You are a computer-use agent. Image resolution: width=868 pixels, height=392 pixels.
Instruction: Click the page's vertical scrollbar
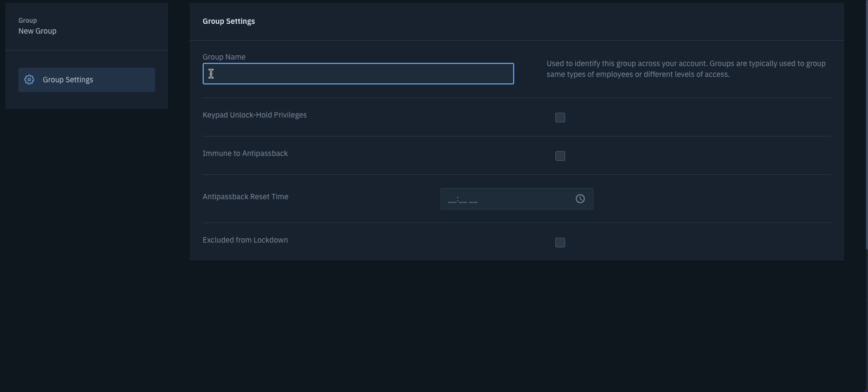tap(866, 125)
